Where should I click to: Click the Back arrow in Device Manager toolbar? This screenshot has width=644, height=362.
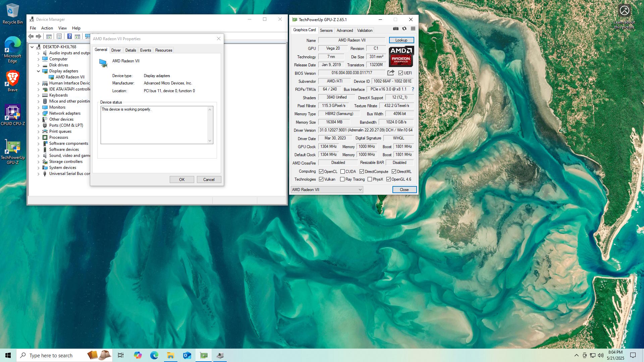tap(31, 37)
